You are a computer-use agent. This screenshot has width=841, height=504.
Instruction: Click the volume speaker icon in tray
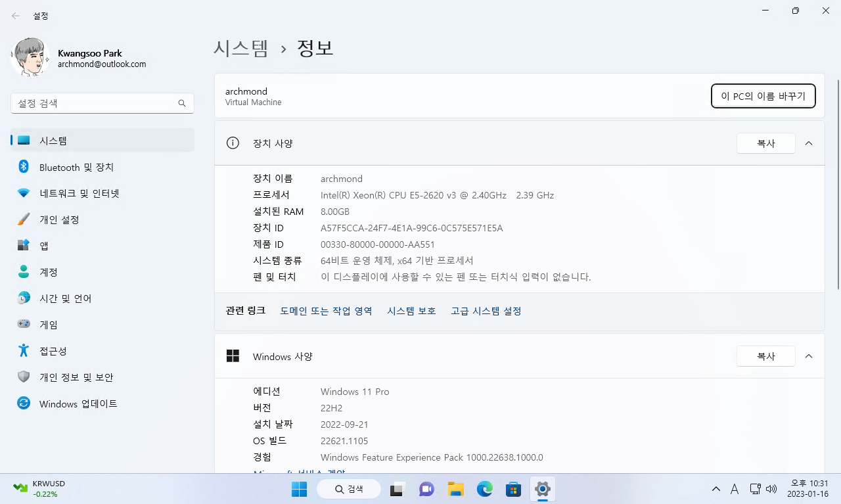pyautogui.click(x=771, y=489)
